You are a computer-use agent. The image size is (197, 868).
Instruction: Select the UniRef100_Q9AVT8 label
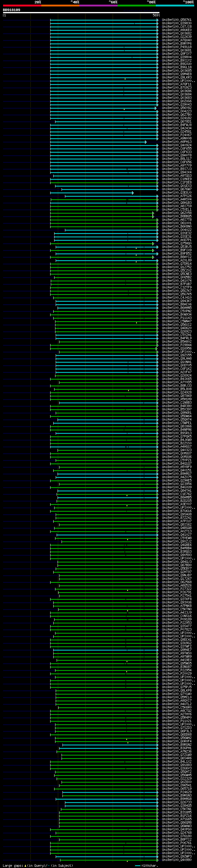tap(177, 155)
